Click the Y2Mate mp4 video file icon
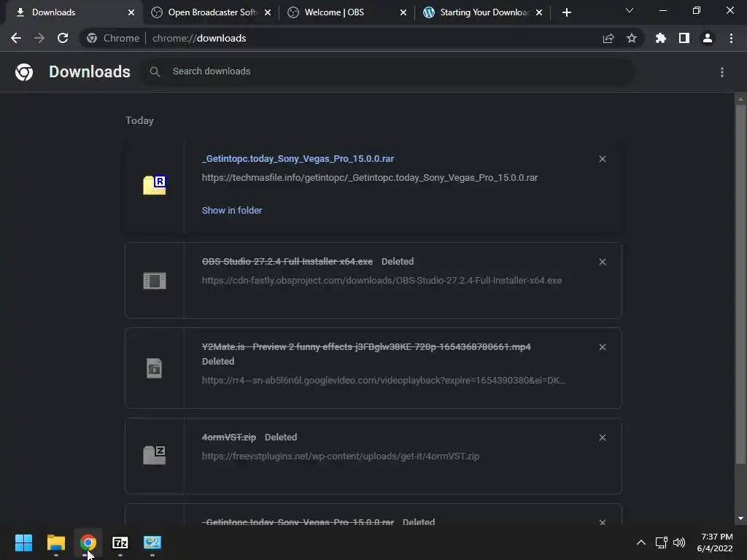 pyautogui.click(x=155, y=368)
